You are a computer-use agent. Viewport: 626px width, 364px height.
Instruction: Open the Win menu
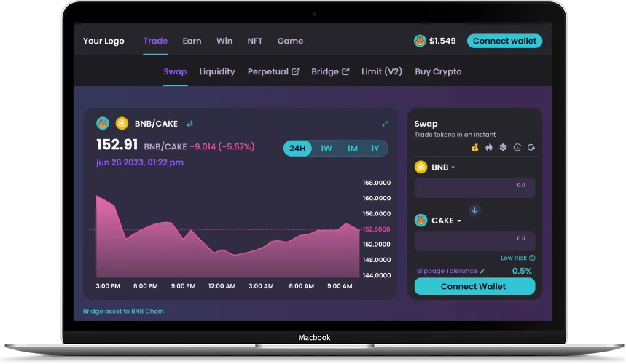coord(224,41)
